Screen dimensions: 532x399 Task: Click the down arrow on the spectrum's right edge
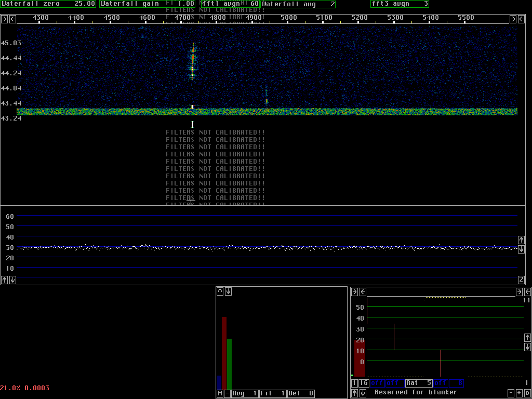[x=521, y=249]
